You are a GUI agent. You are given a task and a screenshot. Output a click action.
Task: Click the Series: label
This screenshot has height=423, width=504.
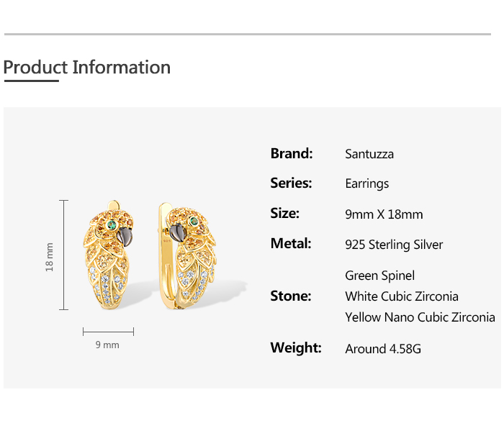coord(291,183)
